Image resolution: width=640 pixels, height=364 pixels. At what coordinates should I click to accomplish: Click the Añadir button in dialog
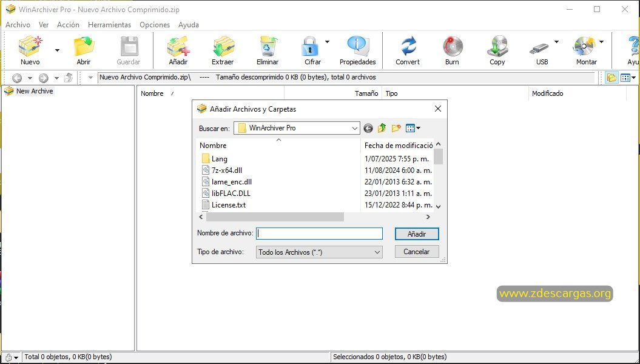(417, 234)
